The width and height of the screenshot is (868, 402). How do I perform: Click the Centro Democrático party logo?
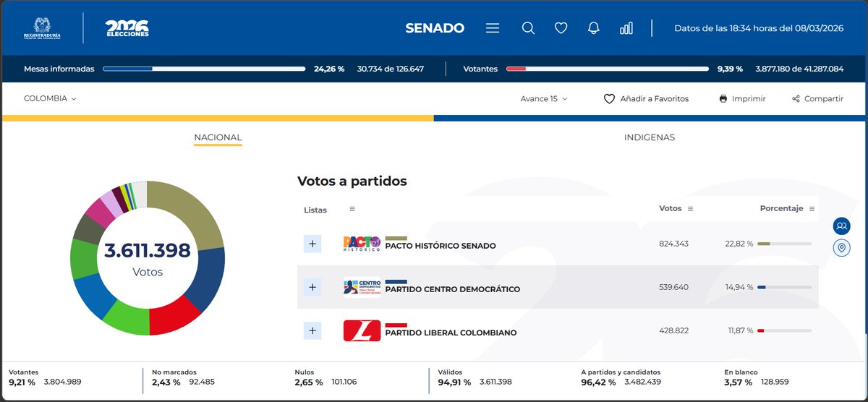point(362,287)
